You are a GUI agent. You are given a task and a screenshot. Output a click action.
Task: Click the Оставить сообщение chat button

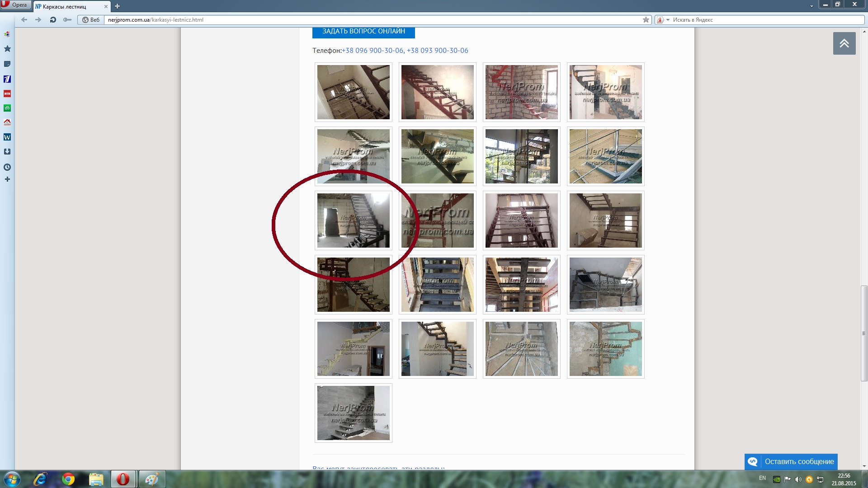coord(791,461)
